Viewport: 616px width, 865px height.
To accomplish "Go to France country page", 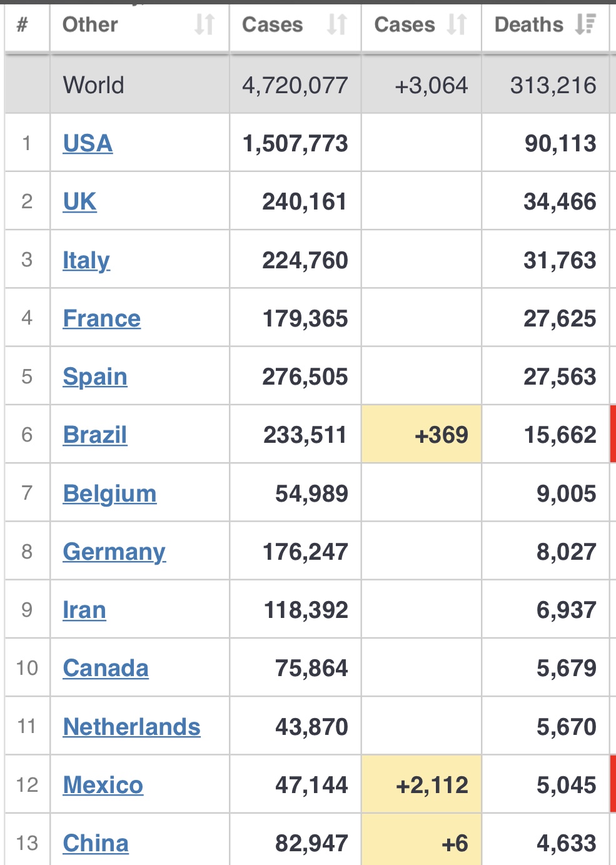I will pos(102,318).
